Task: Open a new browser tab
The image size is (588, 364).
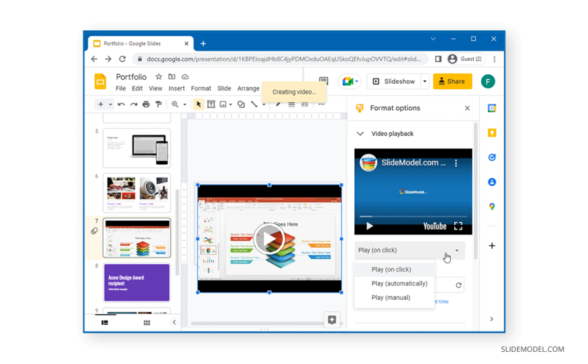Action: coord(203,44)
